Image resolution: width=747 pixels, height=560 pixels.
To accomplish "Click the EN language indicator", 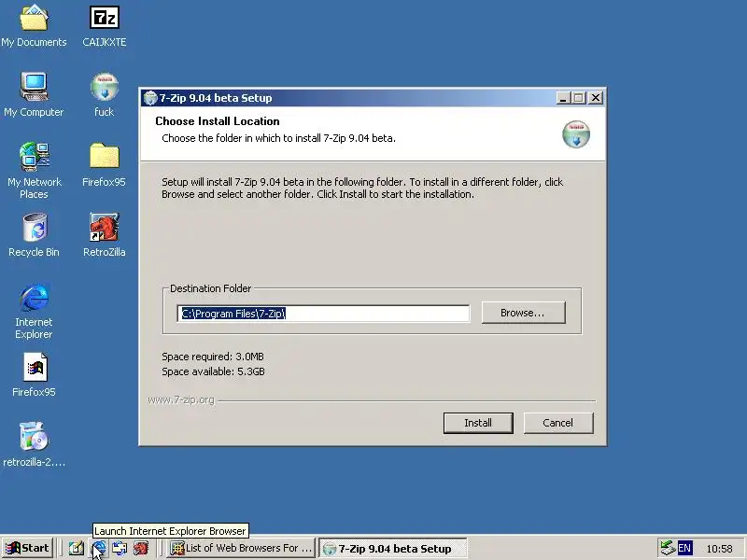I will click(684, 548).
